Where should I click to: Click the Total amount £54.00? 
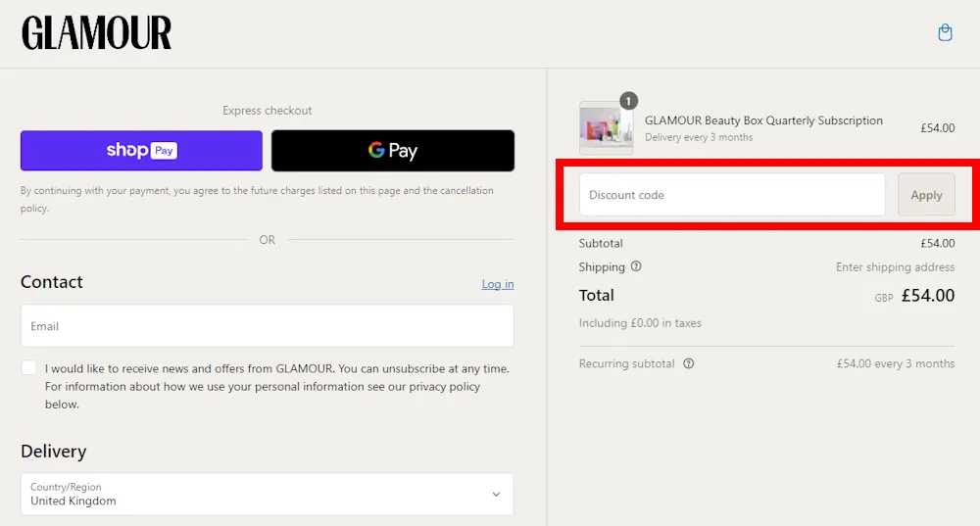pyautogui.click(x=927, y=296)
